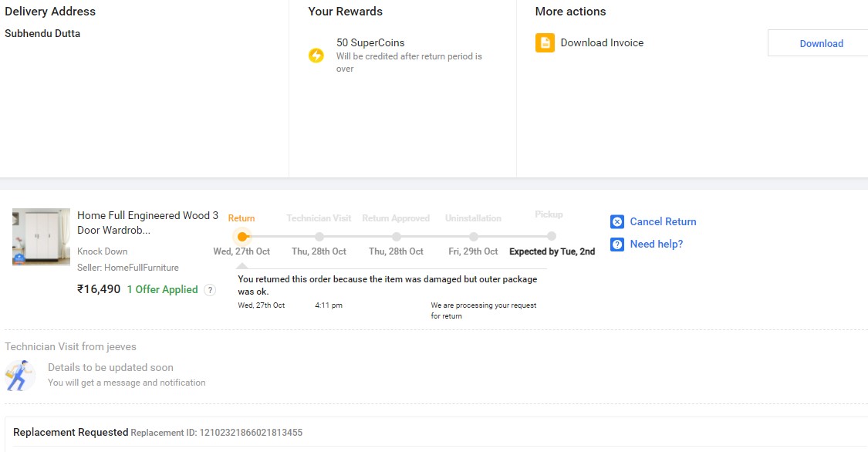
Task: Open the offer details question mark icon
Action: pos(210,290)
